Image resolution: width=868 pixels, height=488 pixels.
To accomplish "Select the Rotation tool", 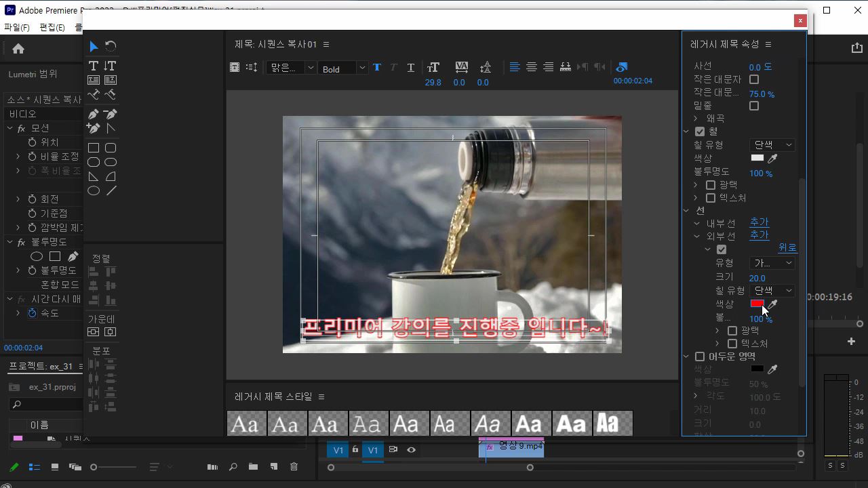I will (111, 46).
